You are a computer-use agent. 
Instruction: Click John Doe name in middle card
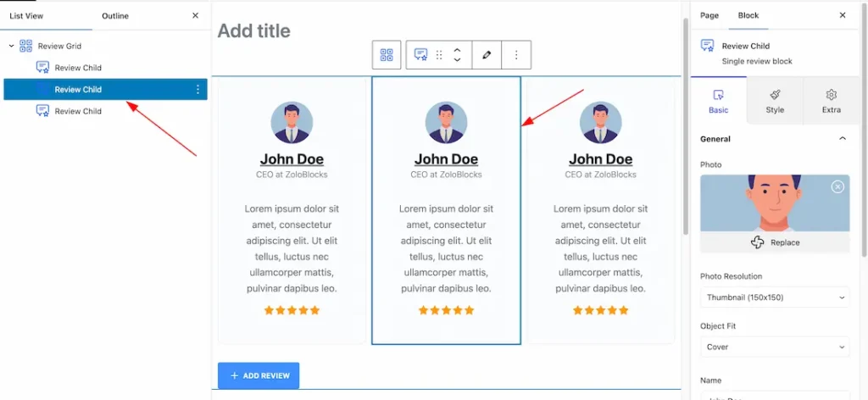tap(446, 159)
